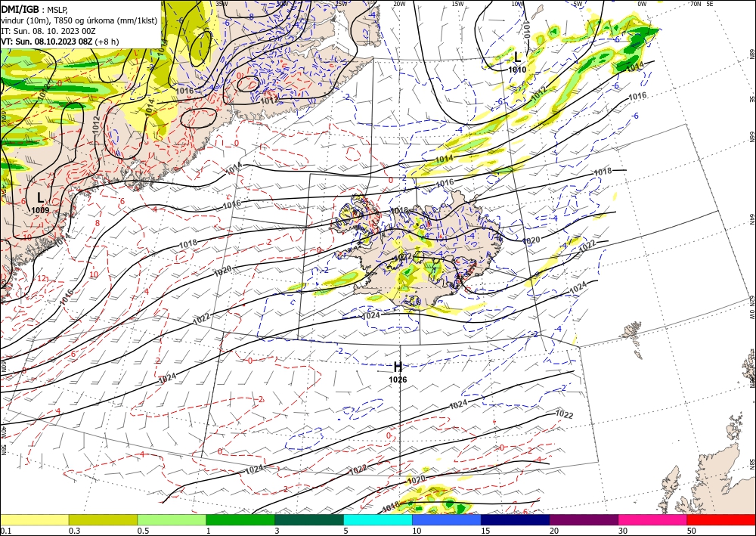Click the "68N" latitude label
This screenshot has width=756, height=536.
point(751,53)
